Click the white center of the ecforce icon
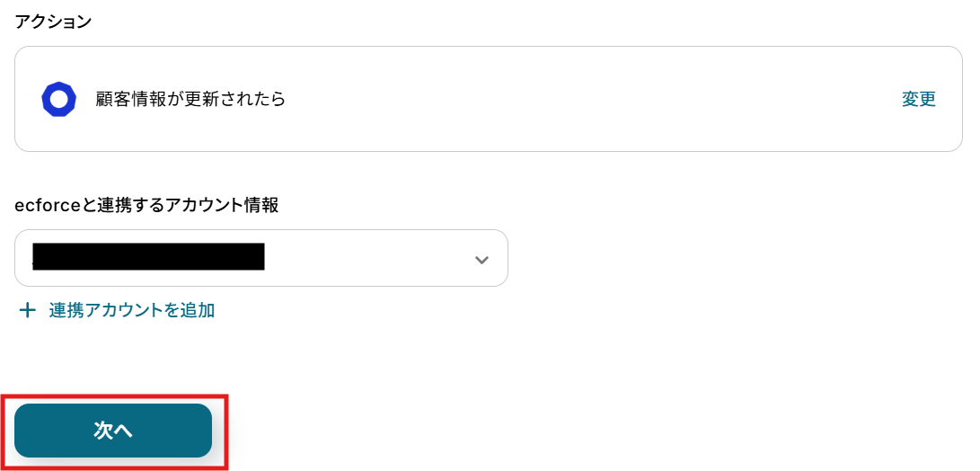Screen dimensions: 980x471 tap(59, 100)
